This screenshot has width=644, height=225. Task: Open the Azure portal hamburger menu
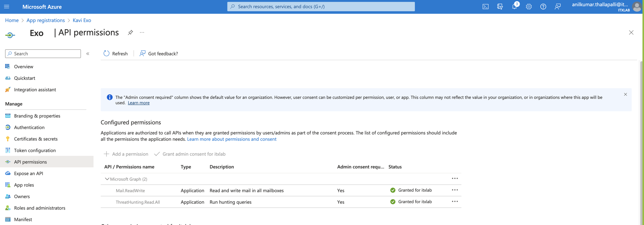(6, 6)
